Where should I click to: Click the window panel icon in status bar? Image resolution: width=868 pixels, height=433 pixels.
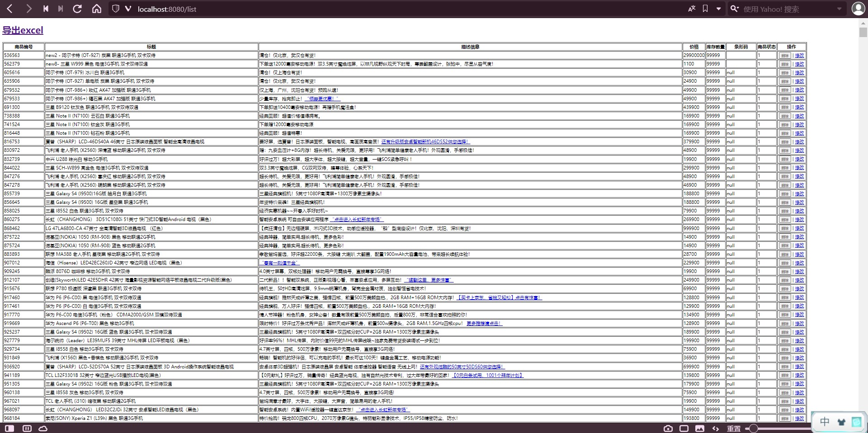pos(684,428)
